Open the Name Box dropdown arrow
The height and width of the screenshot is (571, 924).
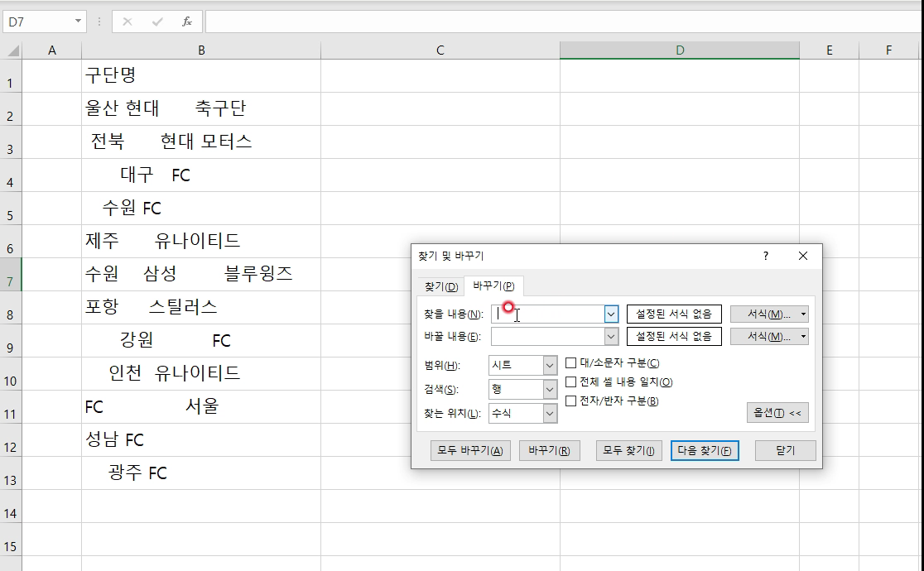click(x=78, y=22)
